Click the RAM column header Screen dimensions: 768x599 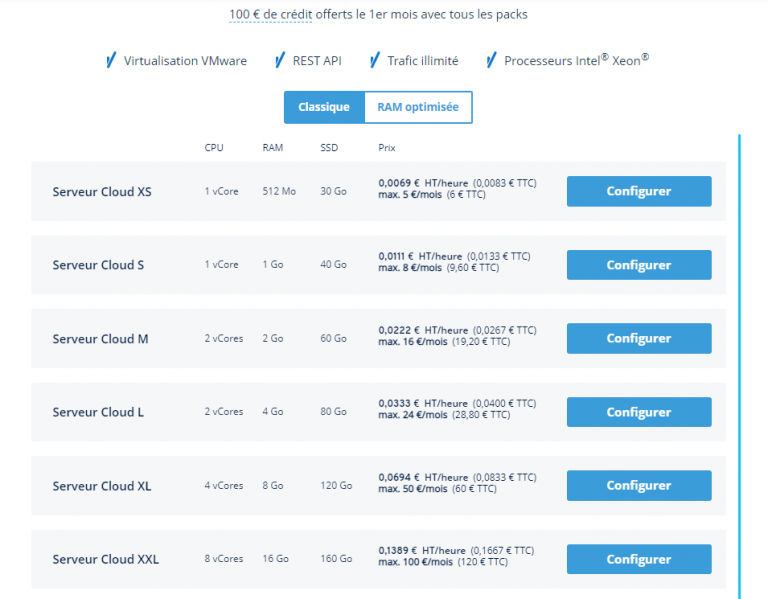tap(273, 148)
